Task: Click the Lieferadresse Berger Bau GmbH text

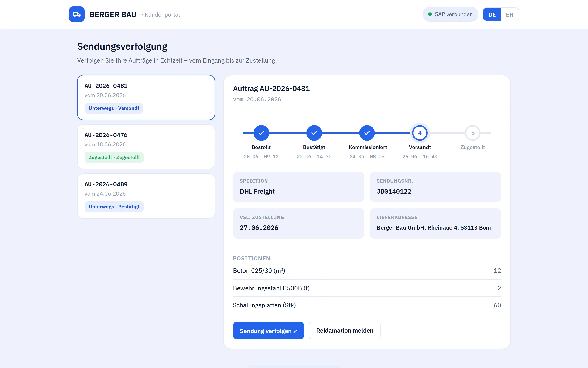Action: click(x=434, y=227)
